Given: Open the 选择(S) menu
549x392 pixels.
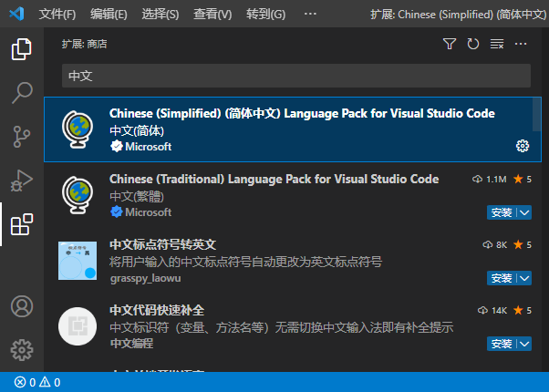Looking at the screenshot, I should pyautogui.click(x=161, y=14).
